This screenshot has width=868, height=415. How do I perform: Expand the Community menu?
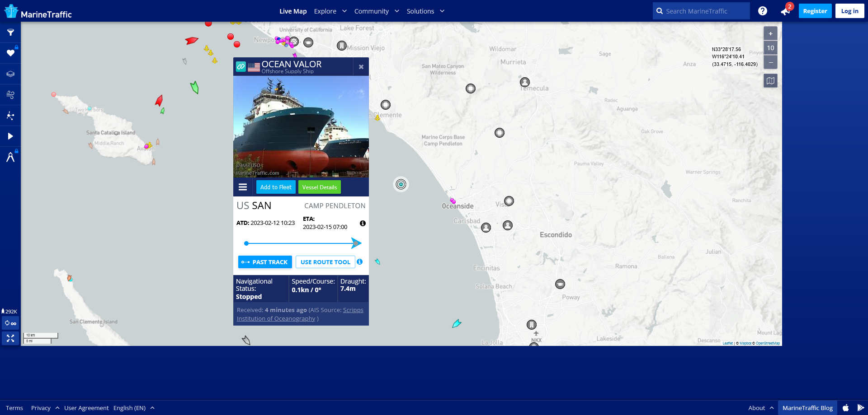coord(377,11)
